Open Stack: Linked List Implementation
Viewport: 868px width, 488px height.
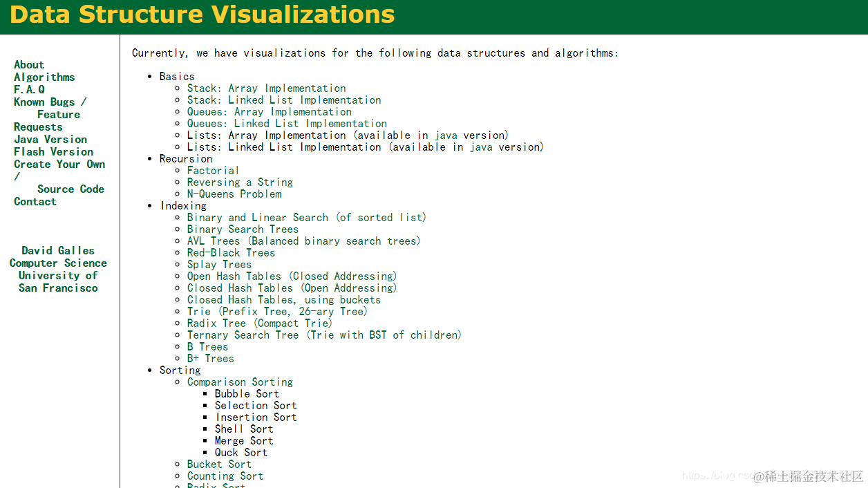point(284,100)
